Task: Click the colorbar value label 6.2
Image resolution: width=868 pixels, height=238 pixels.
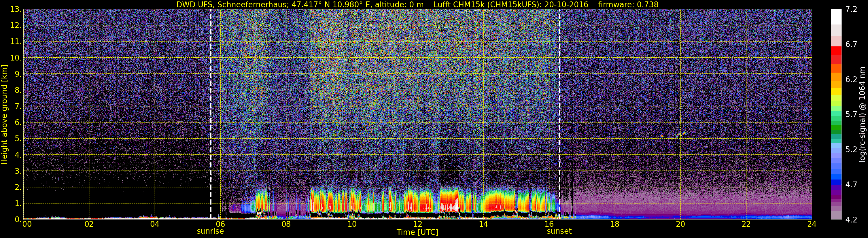Action: point(851,80)
